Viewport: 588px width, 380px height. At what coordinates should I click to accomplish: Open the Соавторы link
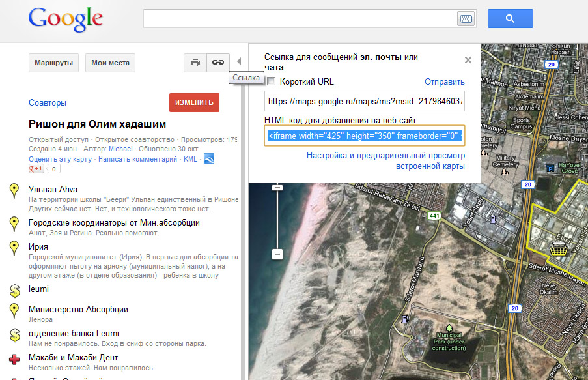pos(48,103)
